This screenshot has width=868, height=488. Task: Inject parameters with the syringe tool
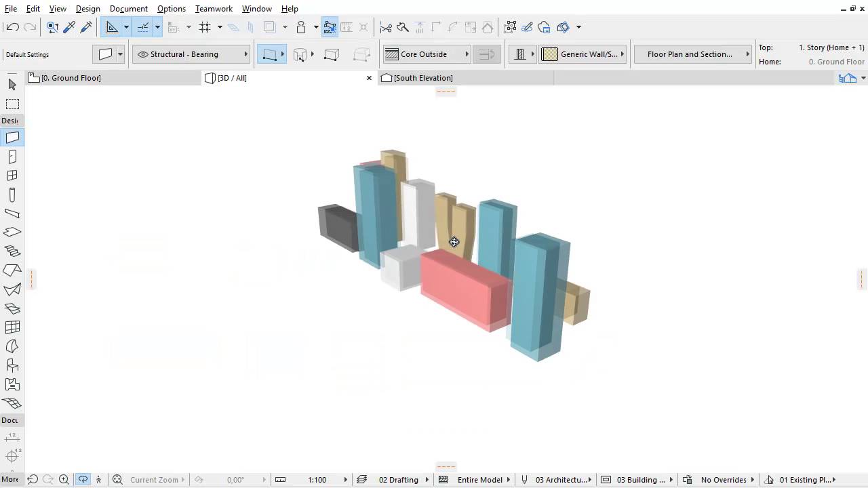tap(86, 27)
